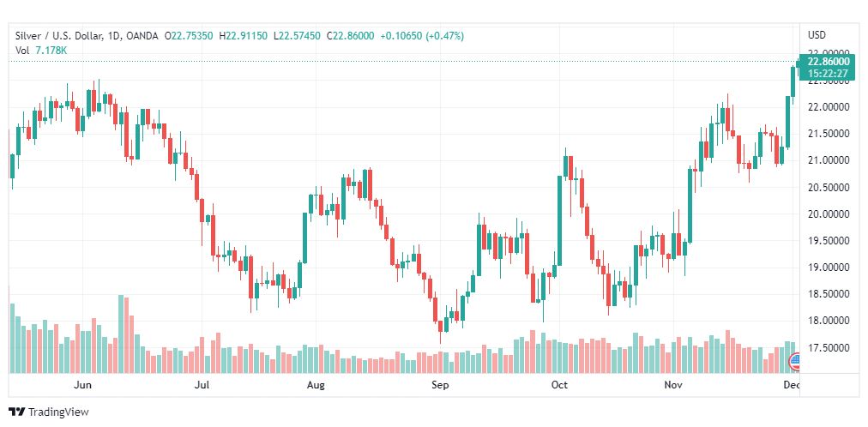Viewport: 868px width, 427px height.
Task: Click the Dec label on time axis
Action: [x=792, y=386]
